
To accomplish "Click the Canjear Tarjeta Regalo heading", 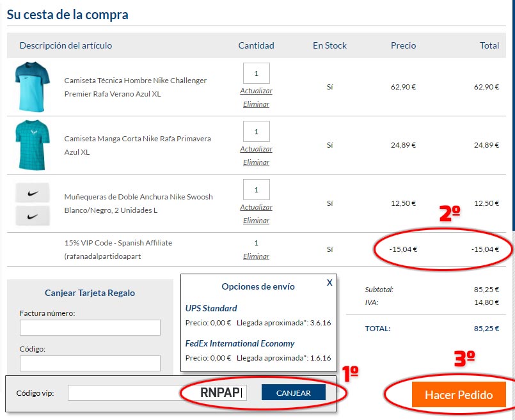I will point(90,293).
